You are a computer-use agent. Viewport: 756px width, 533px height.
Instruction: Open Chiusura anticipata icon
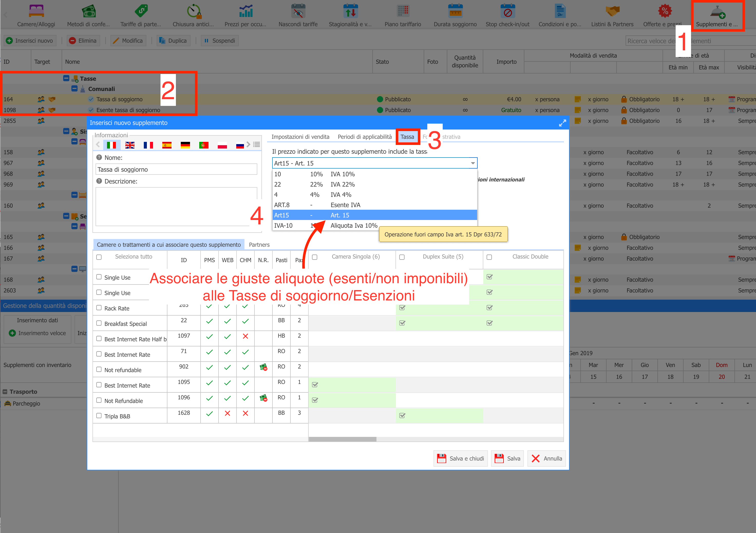pos(193,15)
